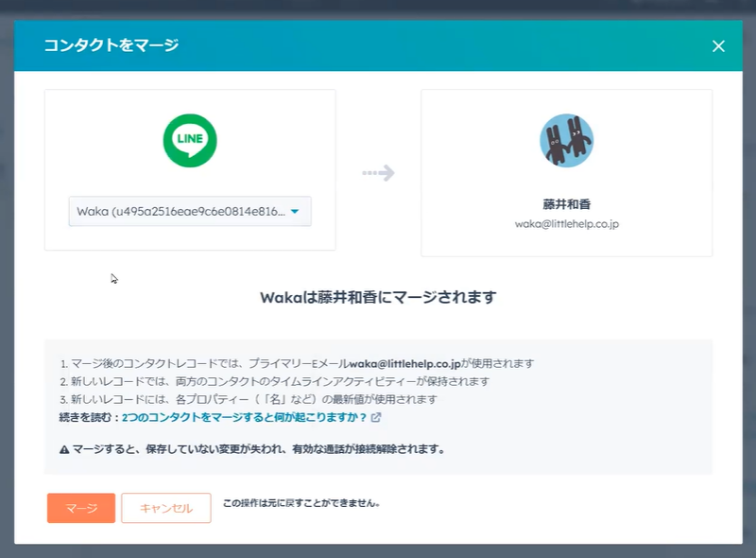Click the contact name 藤井和香
The height and width of the screenshot is (558, 756).
click(x=566, y=204)
